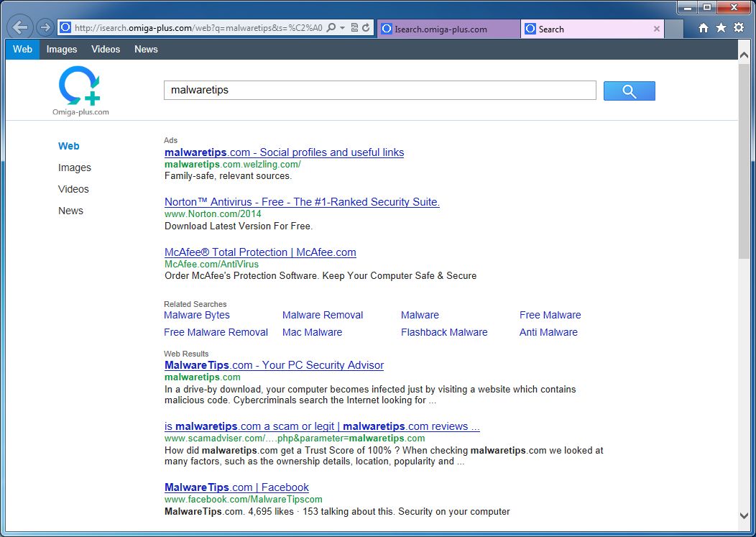
Task: Open 'MalwareTips.com - Your PC Security Advisor' result
Action: [274, 365]
